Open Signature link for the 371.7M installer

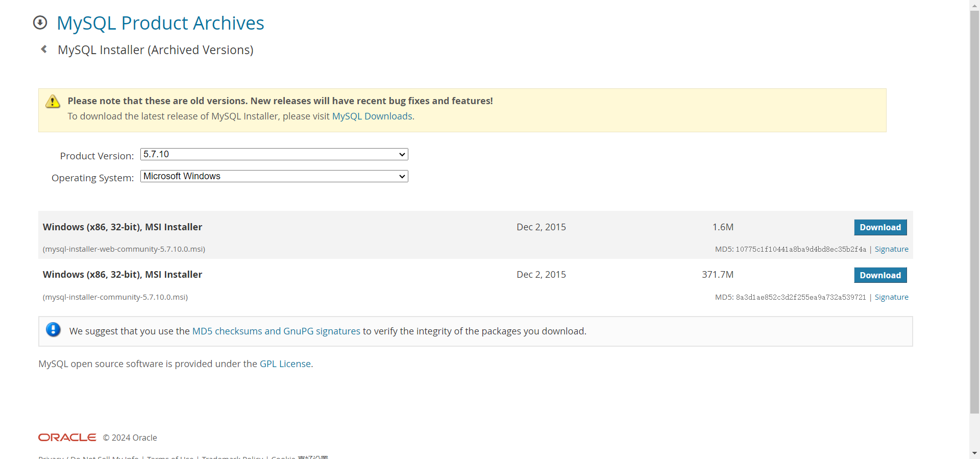tap(891, 297)
